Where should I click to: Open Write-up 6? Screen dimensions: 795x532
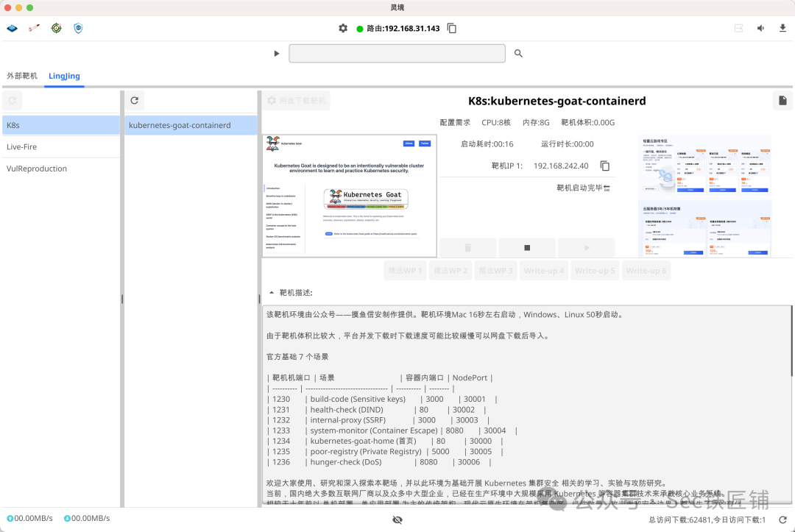click(x=646, y=271)
